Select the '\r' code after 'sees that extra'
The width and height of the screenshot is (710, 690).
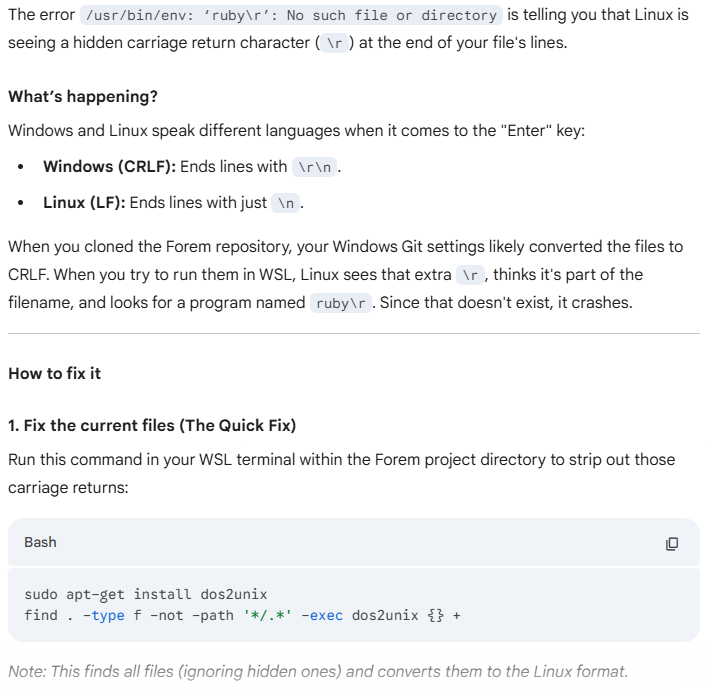tap(470, 275)
